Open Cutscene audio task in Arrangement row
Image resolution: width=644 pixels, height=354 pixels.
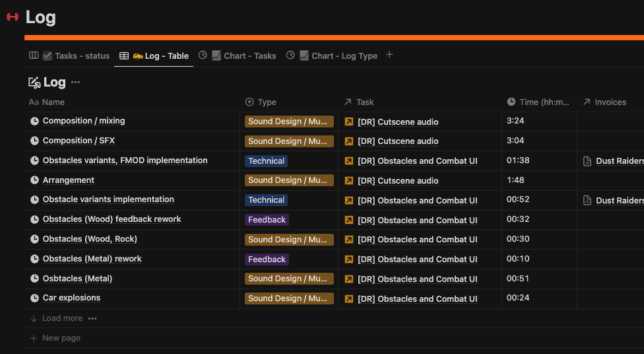398,180
